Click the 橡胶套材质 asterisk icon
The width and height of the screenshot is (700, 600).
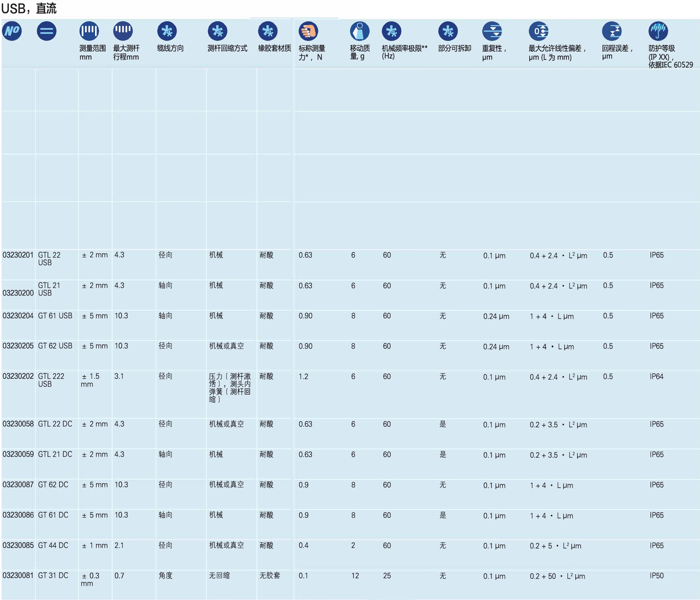(268, 31)
